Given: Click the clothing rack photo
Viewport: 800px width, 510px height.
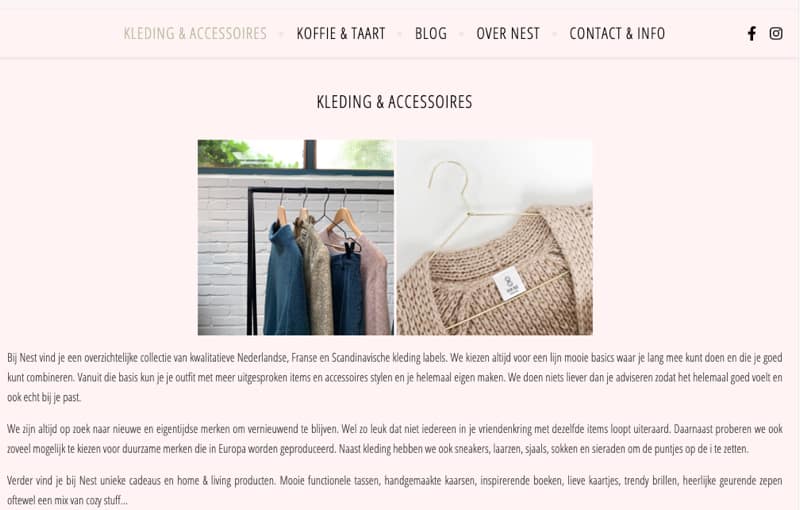Looking at the screenshot, I should click(296, 237).
